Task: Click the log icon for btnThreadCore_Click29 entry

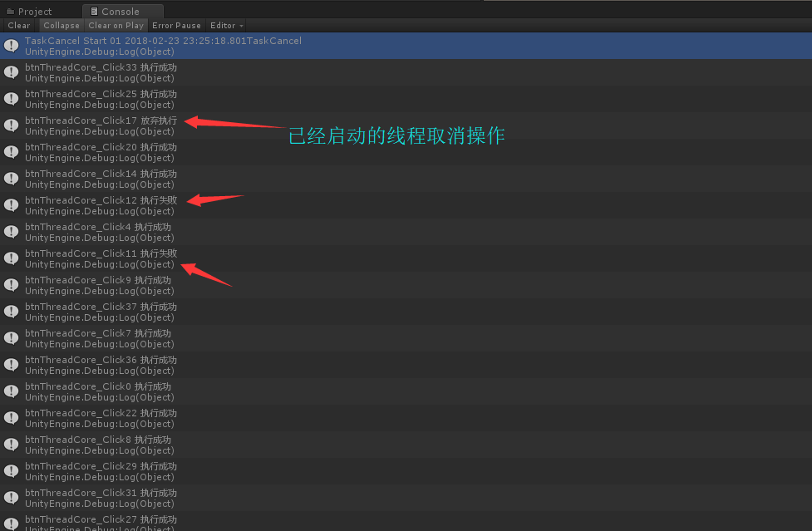Action: (11, 471)
